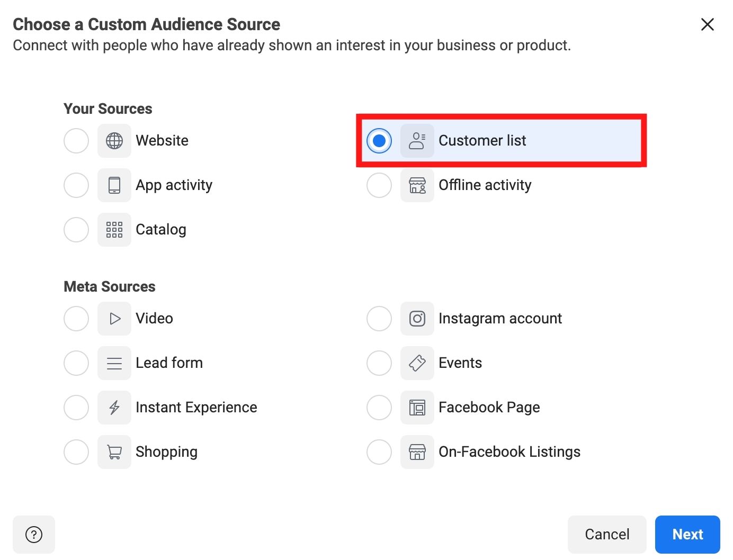Viewport: 733px width, 560px height.
Task: Select the Catalog radio button
Action: 76,230
